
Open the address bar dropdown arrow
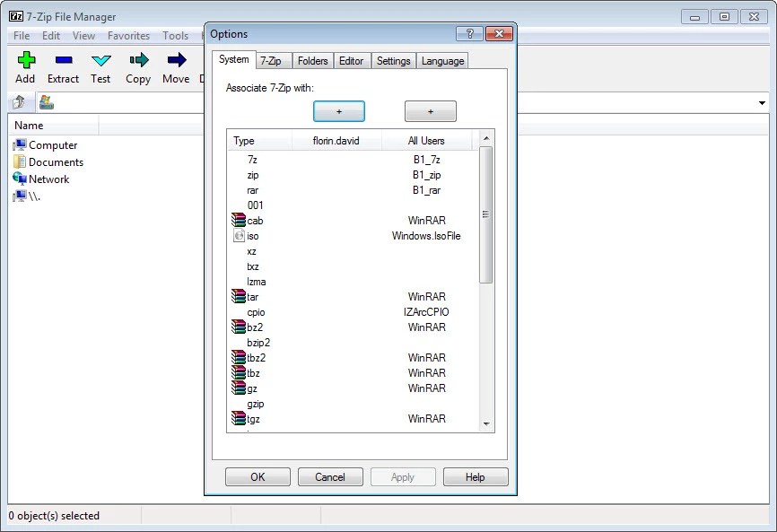pos(762,103)
